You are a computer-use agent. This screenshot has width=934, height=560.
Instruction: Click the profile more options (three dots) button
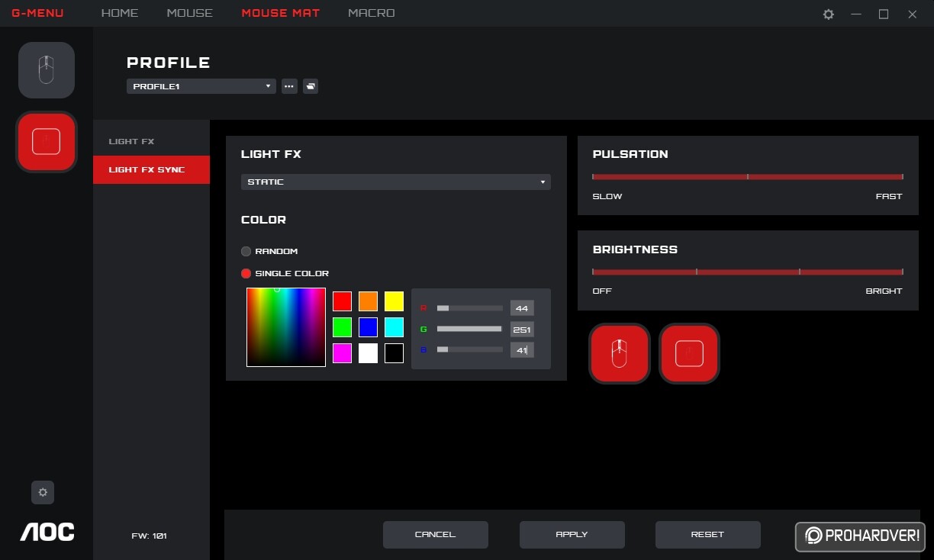coord(289,86)
